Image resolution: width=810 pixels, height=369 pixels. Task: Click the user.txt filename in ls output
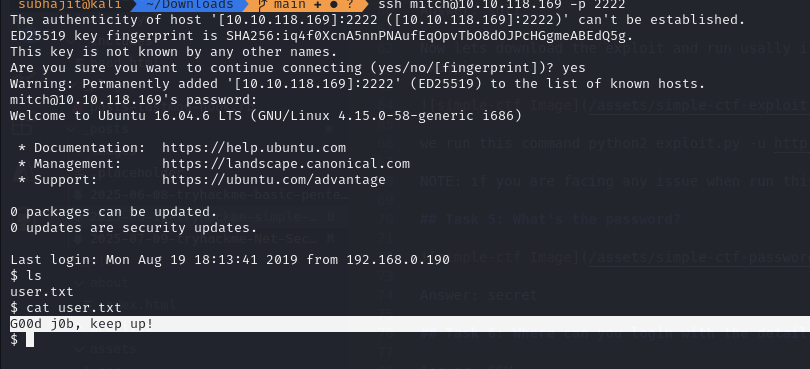42,292
